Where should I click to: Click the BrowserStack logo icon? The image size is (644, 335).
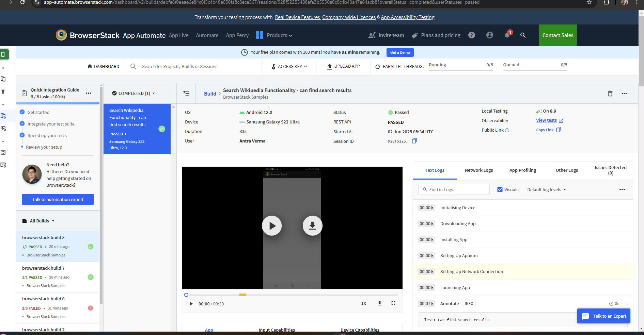click(61, 35)
